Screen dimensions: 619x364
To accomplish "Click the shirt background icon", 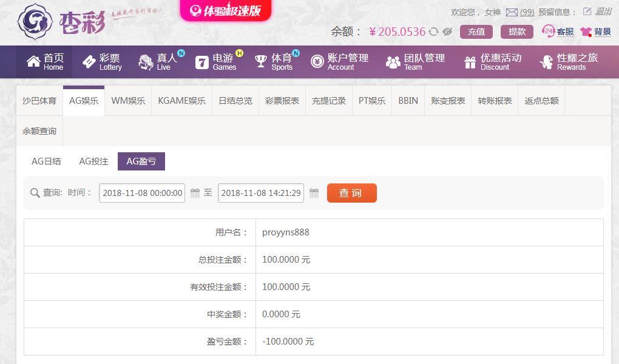I will click(586, 32).
